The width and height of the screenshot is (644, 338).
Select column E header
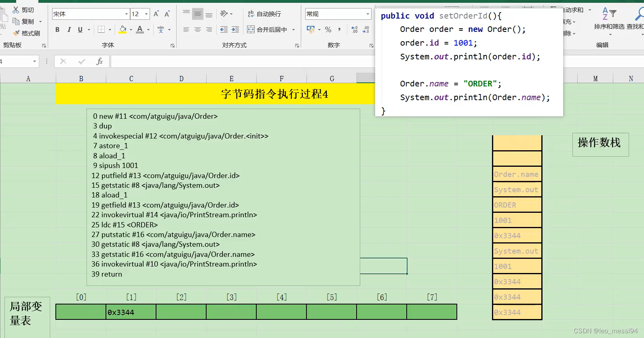231,79
